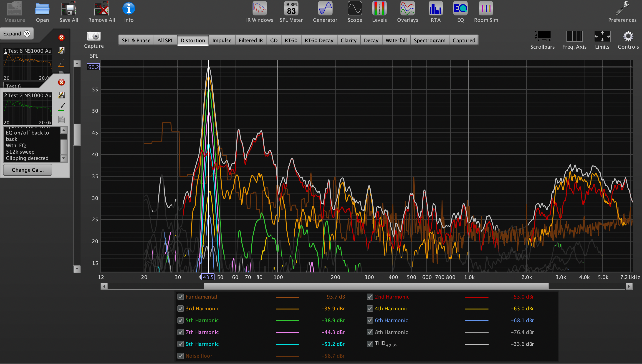Toggle the THD H2..9 checkbox
This screenshot has width=642, height=364.
[x=370, y=344]
